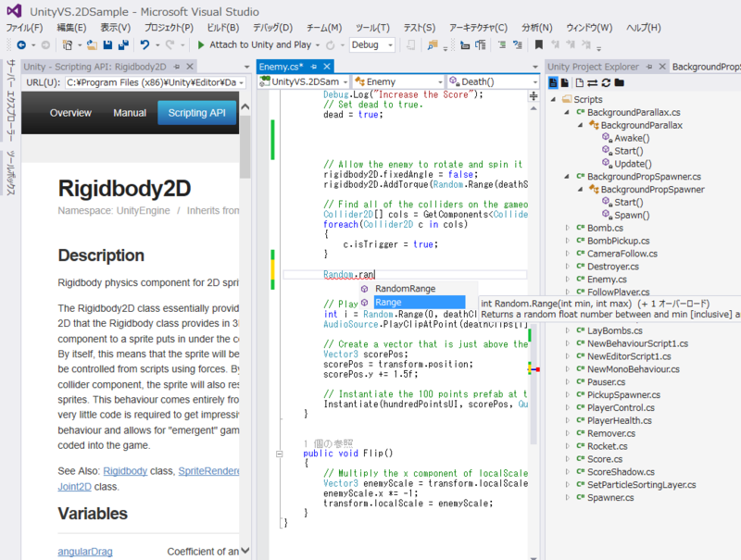741x560 pixels.
Task: Open the 編集(E) menu
Action: (x=71, y=28)
